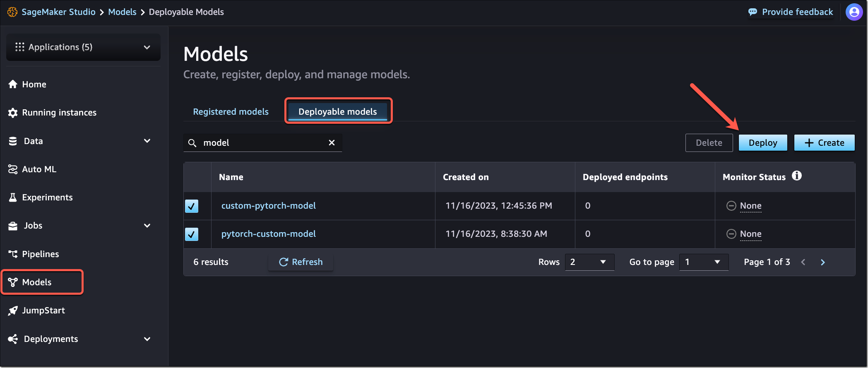
Task: Click the Auto ML icon
Action: click(13, 169)
